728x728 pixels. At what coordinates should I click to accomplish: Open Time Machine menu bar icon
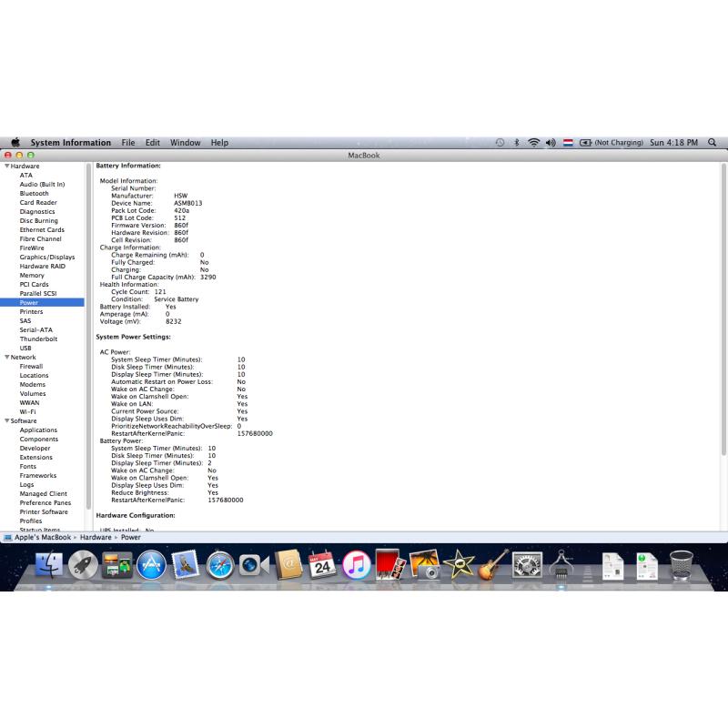pyautogui.click(x=500, y=143)
